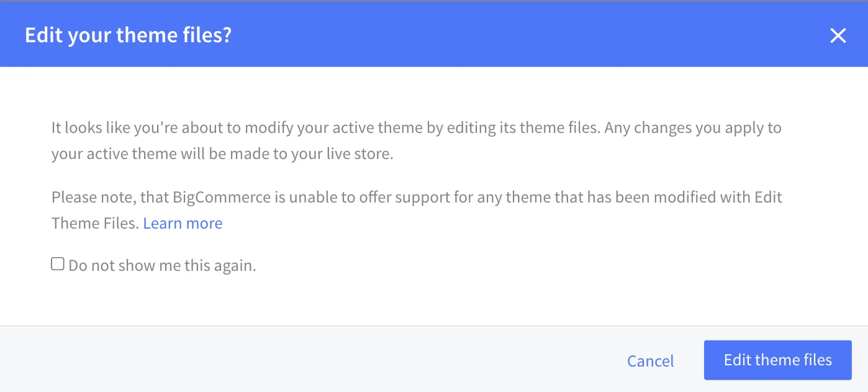Click the blue dialog header bar

(x=497, y=35)
